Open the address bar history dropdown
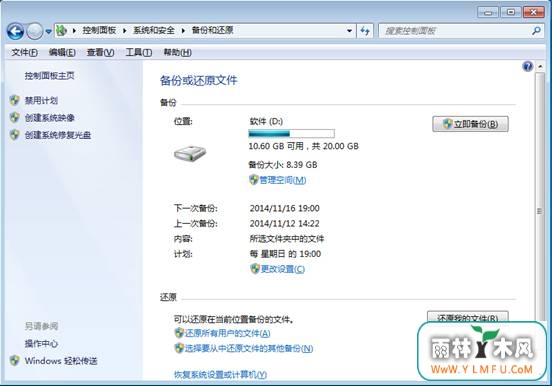 point(349,31)
